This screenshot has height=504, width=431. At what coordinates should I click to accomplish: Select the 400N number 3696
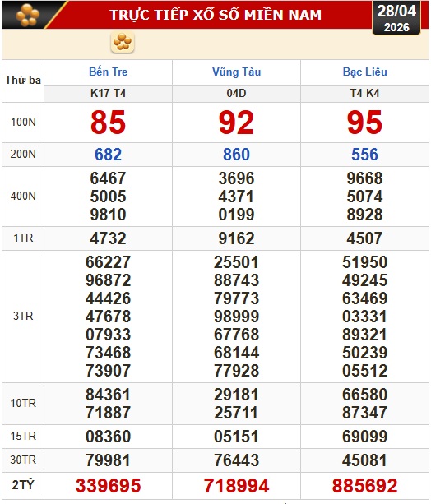click(236, 178)
